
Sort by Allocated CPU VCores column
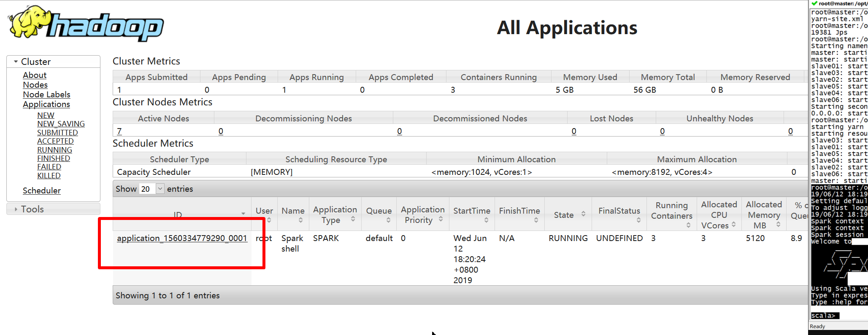(719, 214)
